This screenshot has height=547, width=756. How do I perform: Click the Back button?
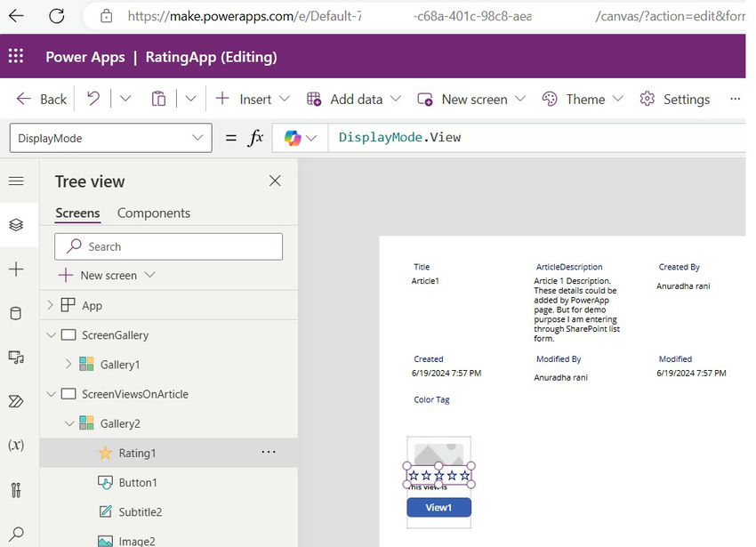(42, 99)
